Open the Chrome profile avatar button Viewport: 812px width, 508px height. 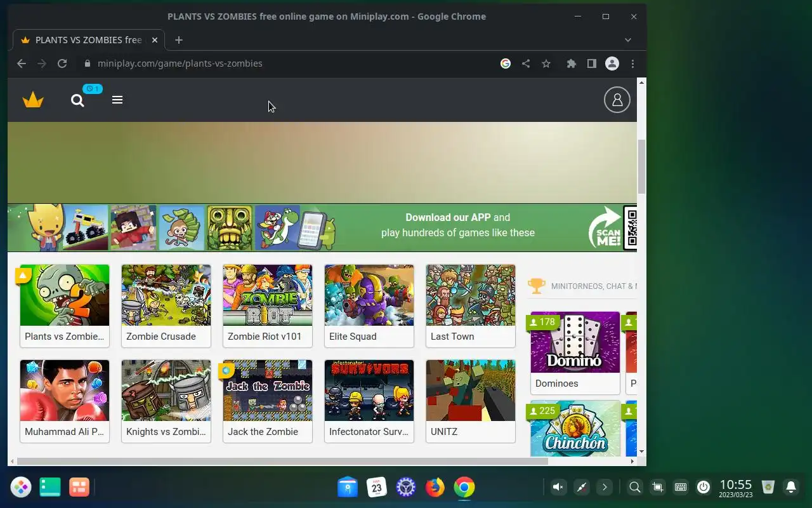pyautogui.click(x=612, y=63)
